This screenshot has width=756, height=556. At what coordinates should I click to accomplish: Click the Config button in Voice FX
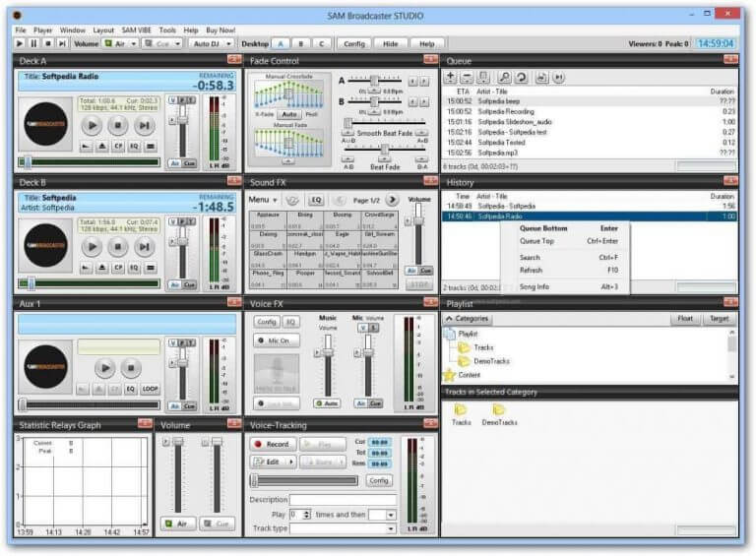pyautogui.click(x=266, y=322)
